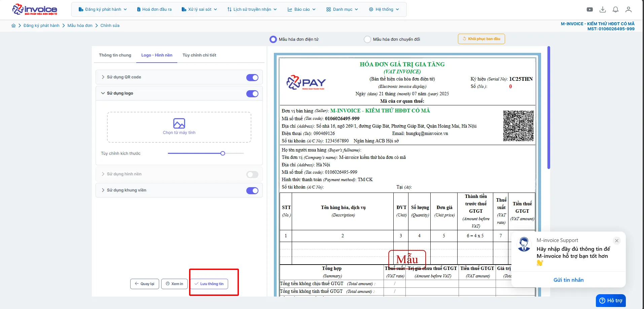Switch to Thông tin chung tab
This screenshot has width=644, height=309.
coord(115,55)
